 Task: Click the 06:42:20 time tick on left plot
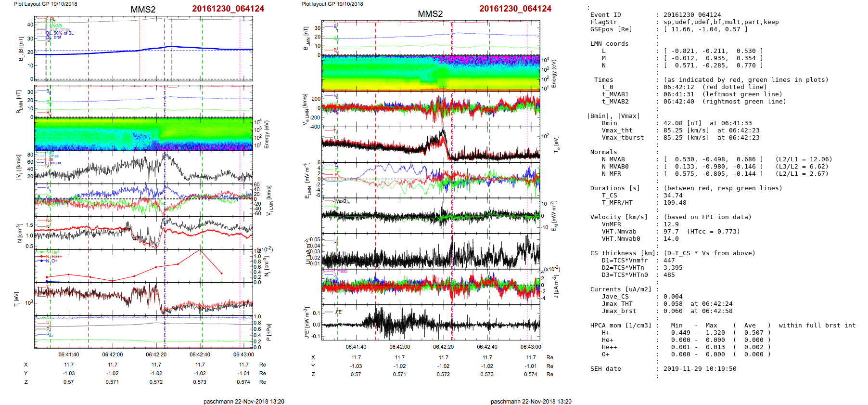156,354
